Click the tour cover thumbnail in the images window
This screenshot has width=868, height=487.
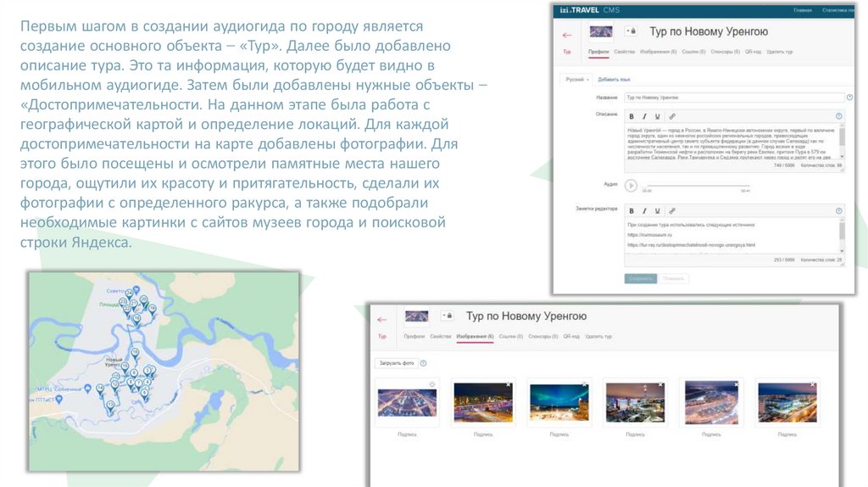[416, 316]
